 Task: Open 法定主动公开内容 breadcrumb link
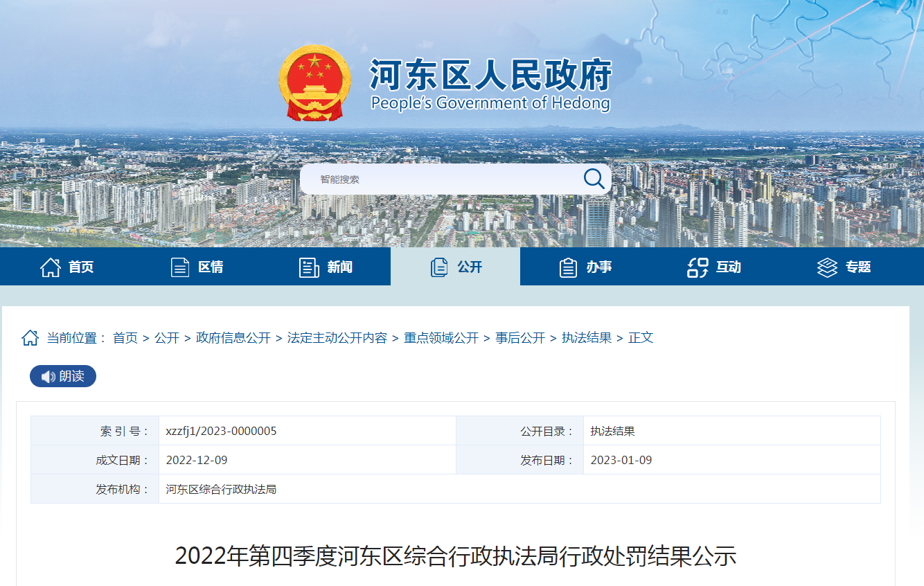[337, 338]
